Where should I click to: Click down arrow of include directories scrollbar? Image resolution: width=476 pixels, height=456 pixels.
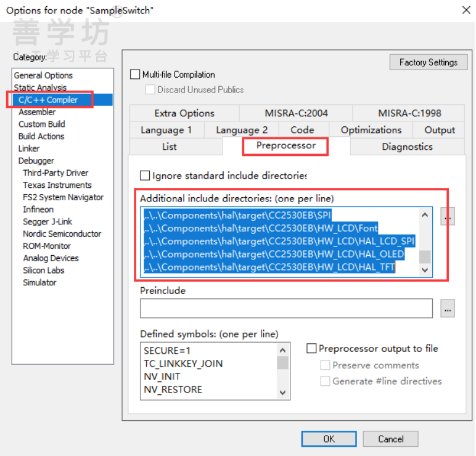tap(425, 270)
